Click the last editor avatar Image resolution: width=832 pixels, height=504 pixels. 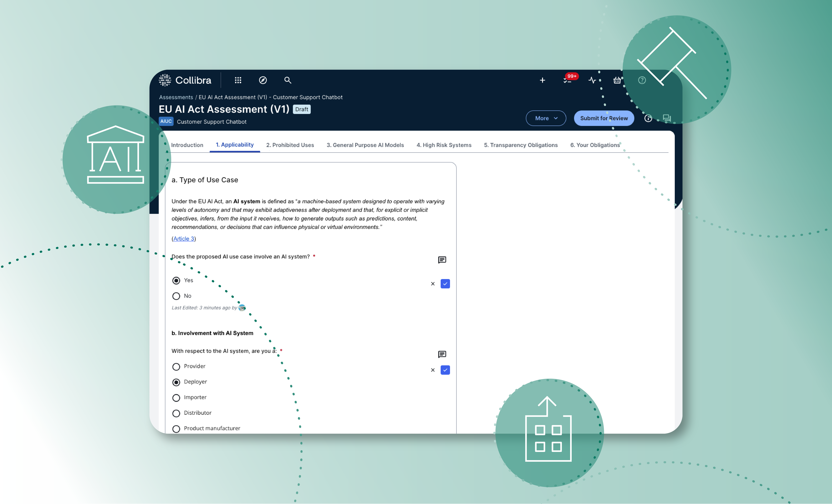pyautogui.click(x=242, y=308)
